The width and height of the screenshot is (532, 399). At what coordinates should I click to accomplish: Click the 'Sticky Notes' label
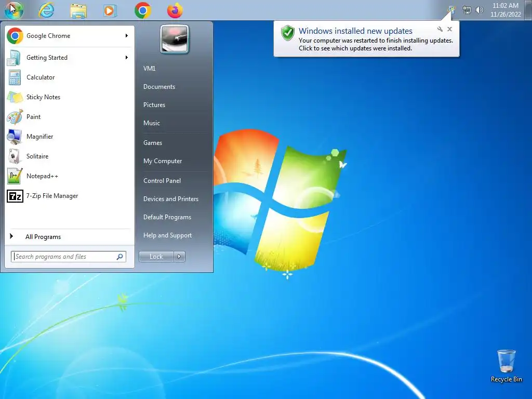[x=44, y=97]
